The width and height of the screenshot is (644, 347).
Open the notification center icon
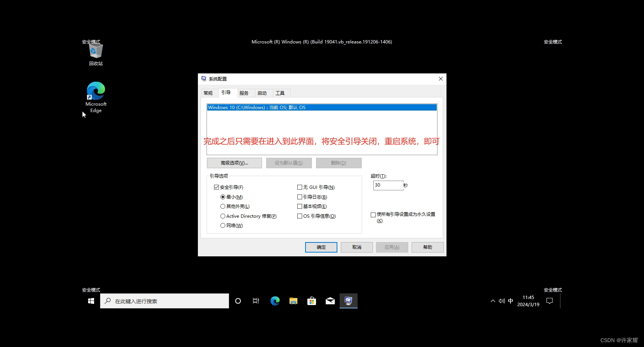tap(550, 301)
